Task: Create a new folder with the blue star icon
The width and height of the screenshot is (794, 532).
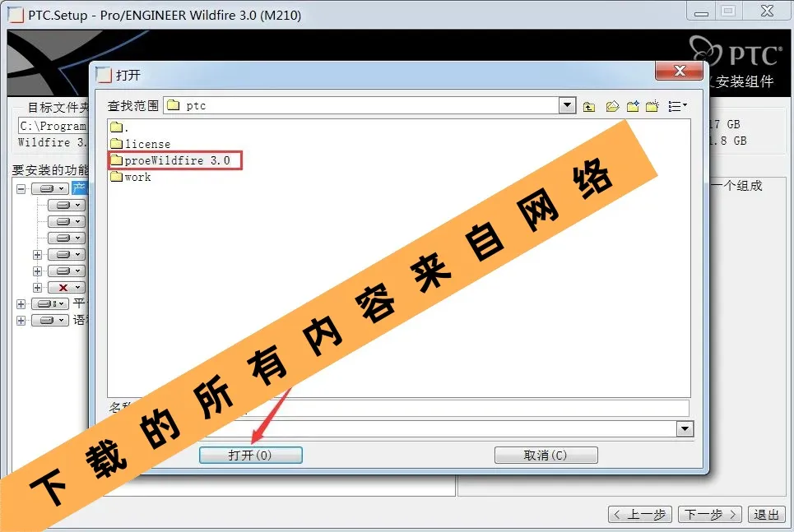Action: [633, 106]
